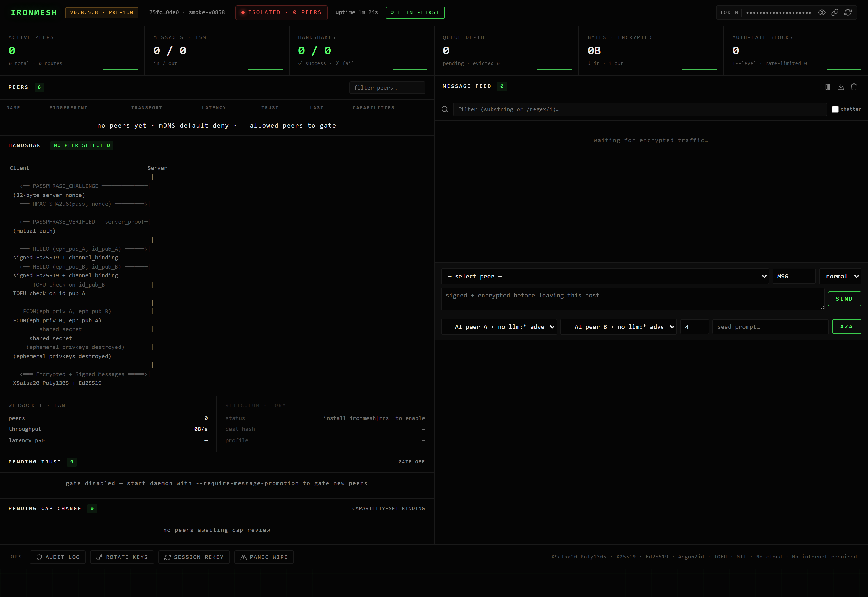Download the message feed log

(x=841, y=87)
